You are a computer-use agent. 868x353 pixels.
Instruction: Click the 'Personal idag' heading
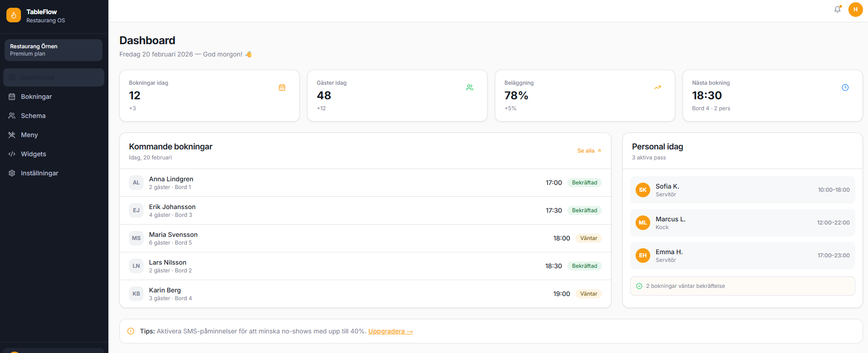click(657, 147)
